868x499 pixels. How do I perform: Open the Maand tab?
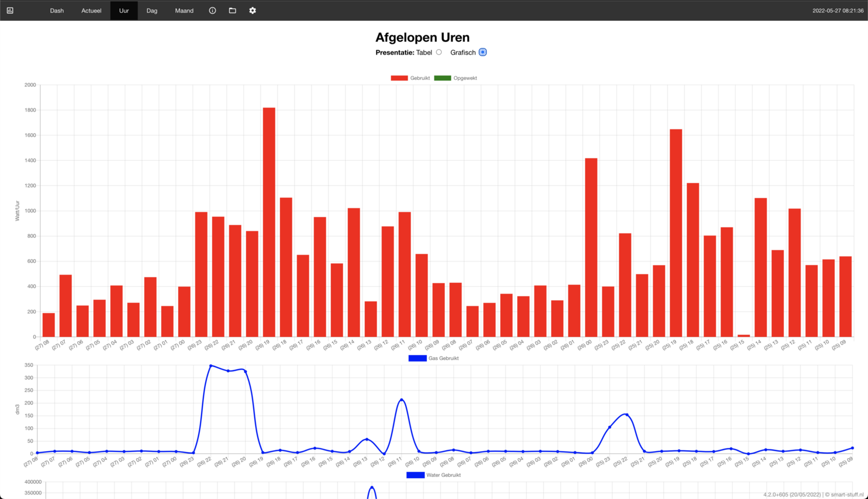coord(184,10)
